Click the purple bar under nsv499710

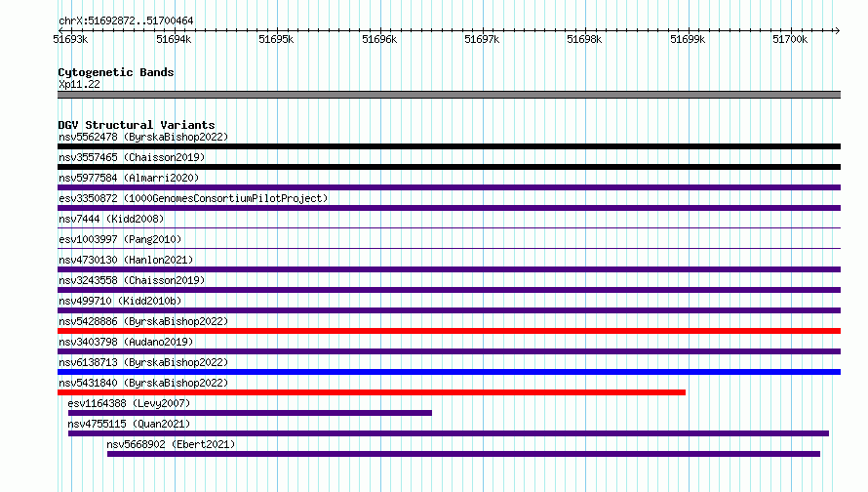click(449, 310)
